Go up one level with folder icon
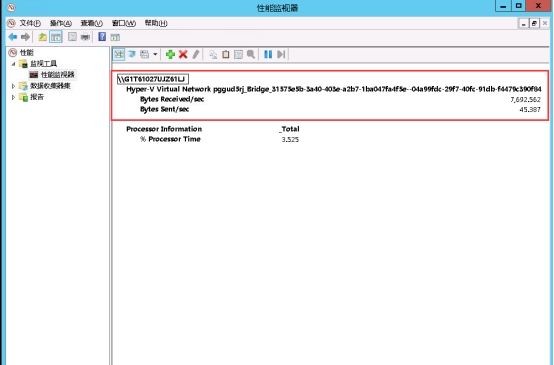554x365 pixels. [42, 37]
